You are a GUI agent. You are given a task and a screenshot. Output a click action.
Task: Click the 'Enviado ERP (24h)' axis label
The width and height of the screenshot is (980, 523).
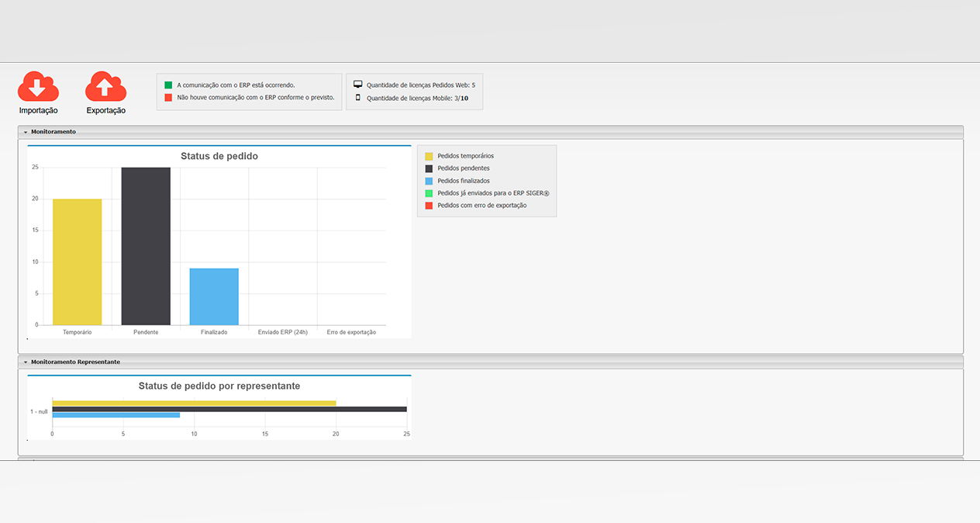[x=283, y=332]
